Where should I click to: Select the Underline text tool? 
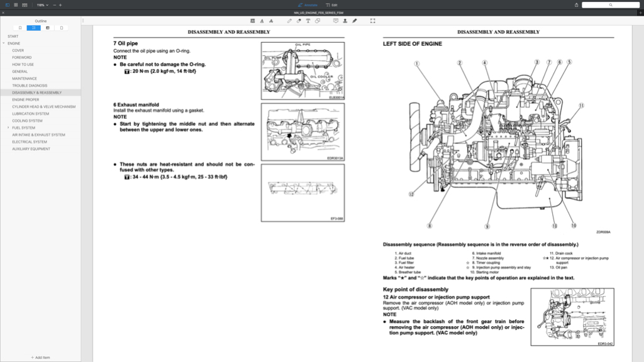[x=262, y=21]
